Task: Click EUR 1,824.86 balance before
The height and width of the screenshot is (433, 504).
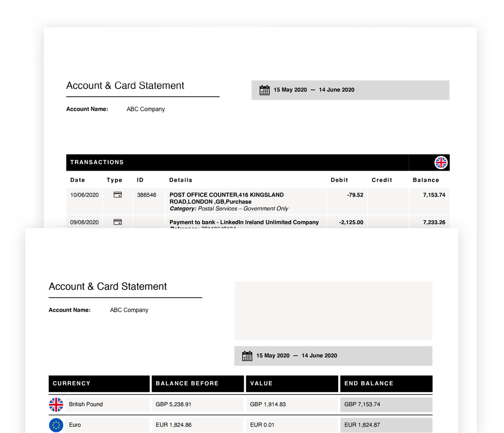Action: coord(174,425)
